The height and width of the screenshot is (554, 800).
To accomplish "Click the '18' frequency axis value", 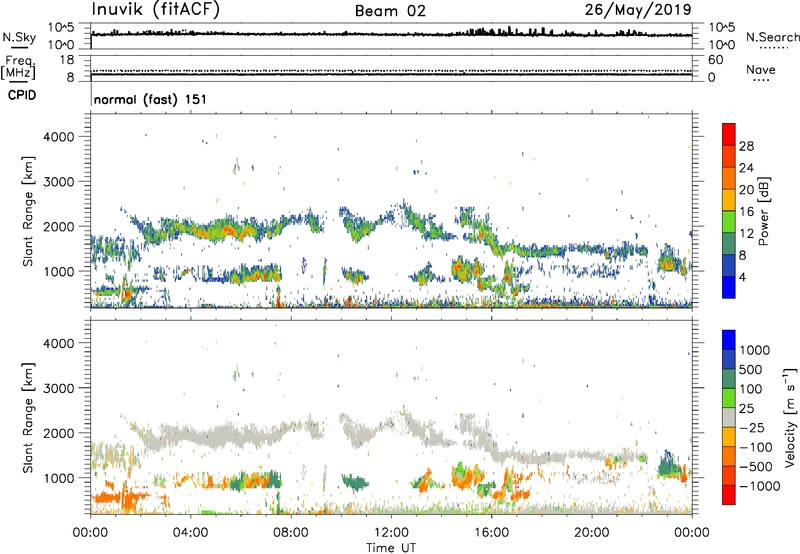I will pyautogui.click(x=67, y=60).
